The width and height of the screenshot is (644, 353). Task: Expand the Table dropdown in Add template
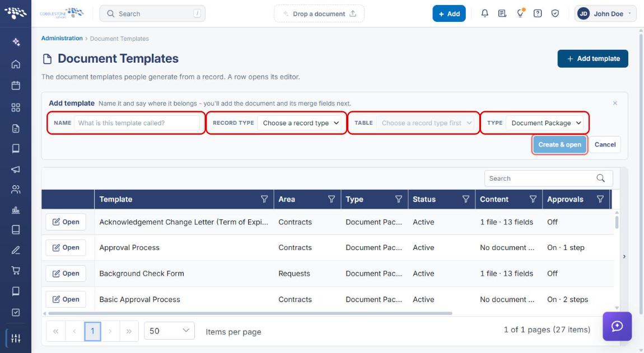point(426,123)
